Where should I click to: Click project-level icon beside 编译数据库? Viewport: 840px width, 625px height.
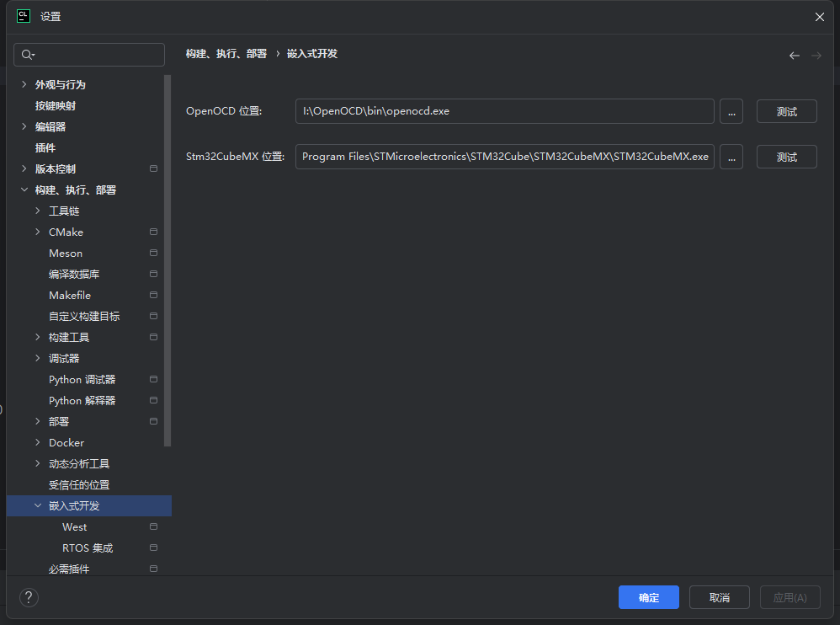pyautogui.click(x=153, y=274)
